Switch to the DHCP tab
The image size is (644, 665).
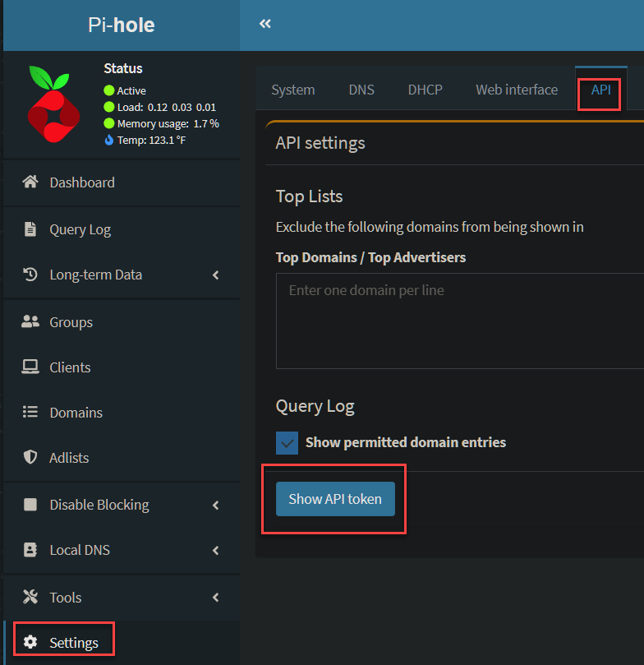[x=425, y=90]
